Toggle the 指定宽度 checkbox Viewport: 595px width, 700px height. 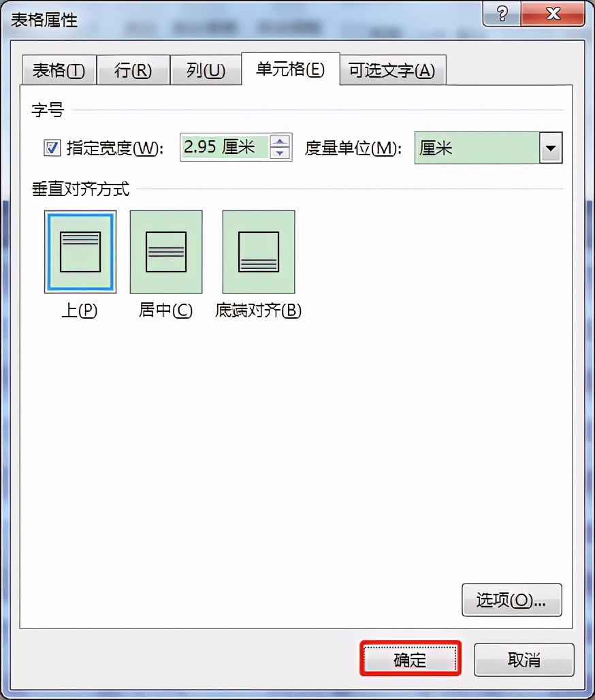pos(52,148)
